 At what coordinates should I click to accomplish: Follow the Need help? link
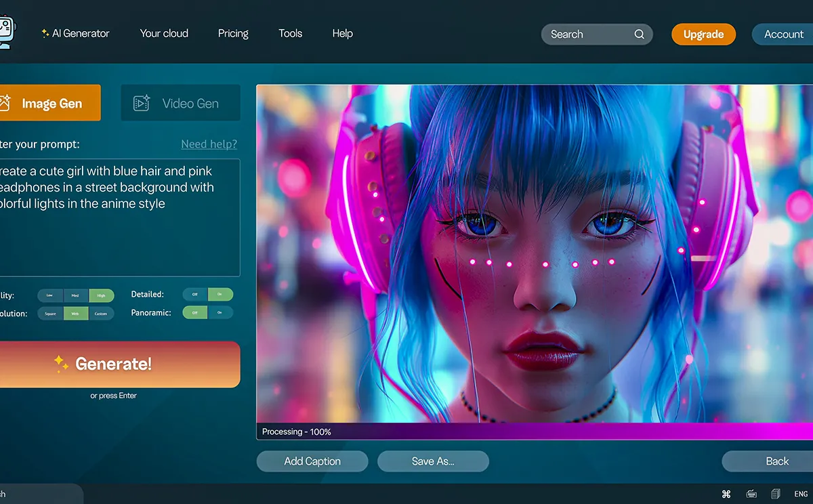[209, 144]
